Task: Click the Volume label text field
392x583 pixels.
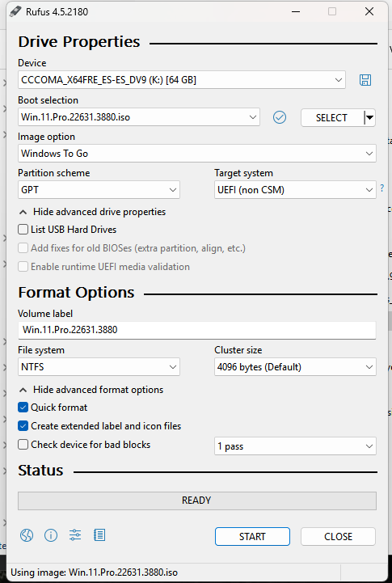Action: click(x=197, y=330)
